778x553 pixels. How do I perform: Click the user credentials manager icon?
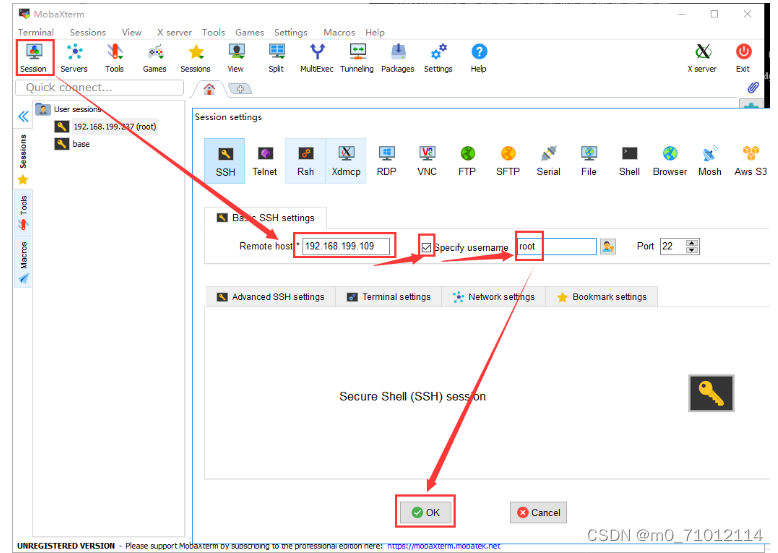pyautogui.click(x=608, y=246)
